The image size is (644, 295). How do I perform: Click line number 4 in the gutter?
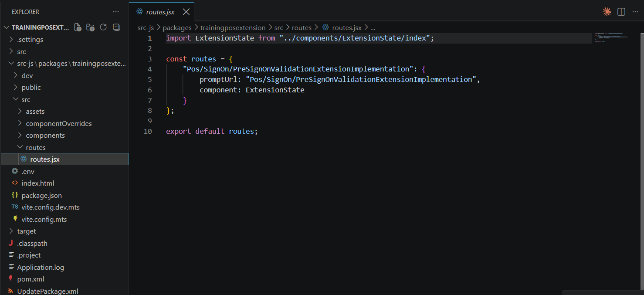(149, 69)
